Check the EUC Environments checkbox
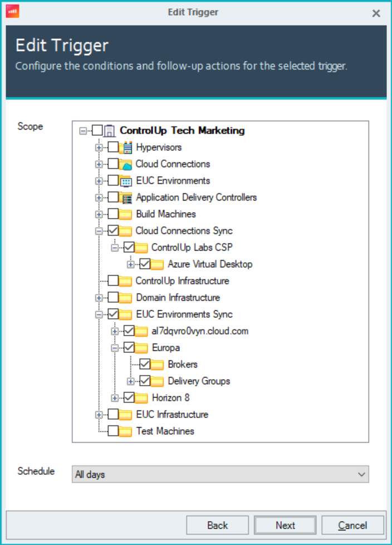Screen dimensions: 392x545 pyautogui.click(x=113, y=180)
